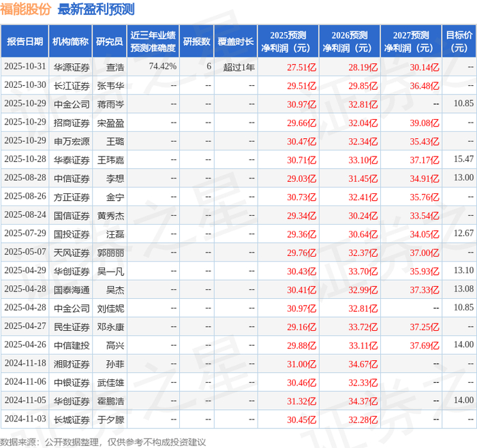Click the analyst name 武佳雄
Image resolution: width=477 pixels, height=448 pixels.
[110, 383]
